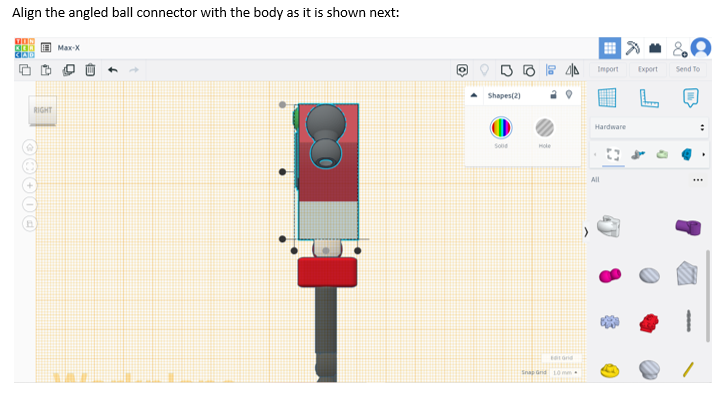Open the Snap Grid 1.0 mm dropdown

565,373
